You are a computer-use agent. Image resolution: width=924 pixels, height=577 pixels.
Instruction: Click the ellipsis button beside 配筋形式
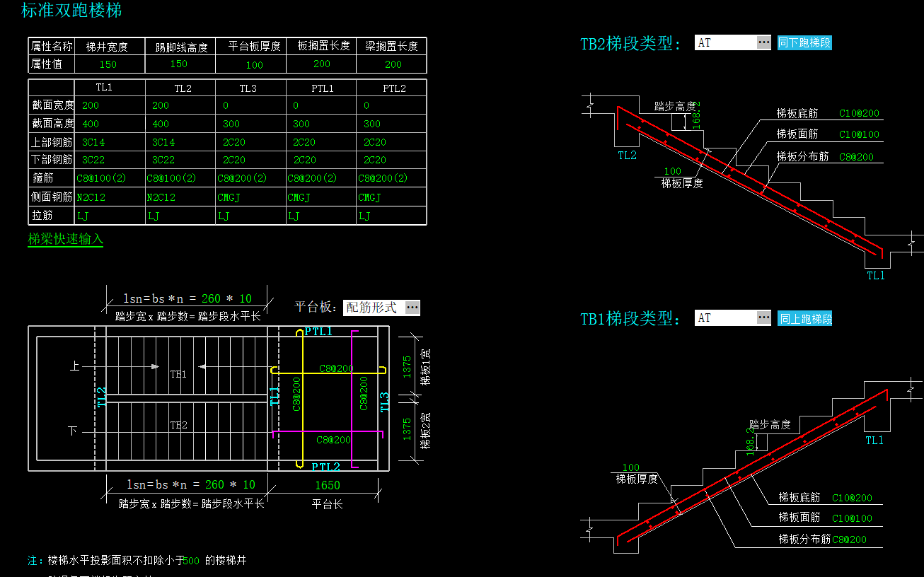coord(412,308)
